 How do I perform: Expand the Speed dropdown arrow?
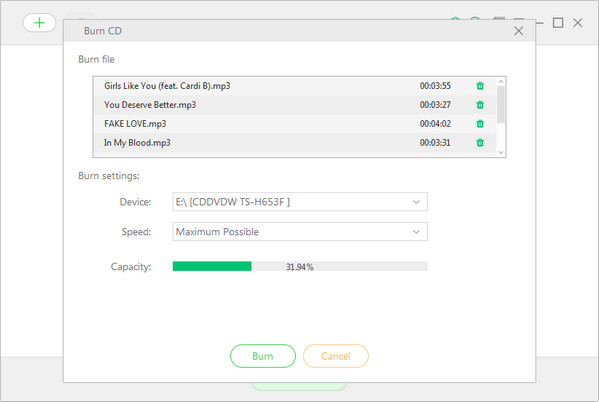click(x=416, y=232)
